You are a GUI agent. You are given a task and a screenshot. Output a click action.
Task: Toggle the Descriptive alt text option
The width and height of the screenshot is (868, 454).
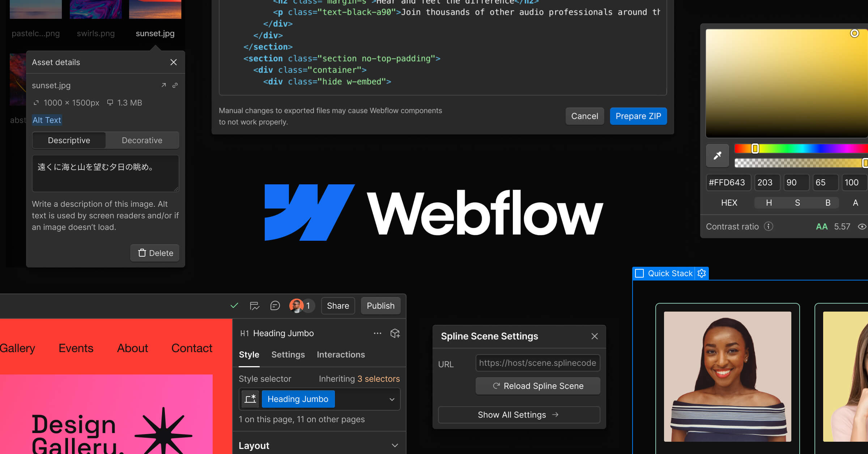(69, 140)
